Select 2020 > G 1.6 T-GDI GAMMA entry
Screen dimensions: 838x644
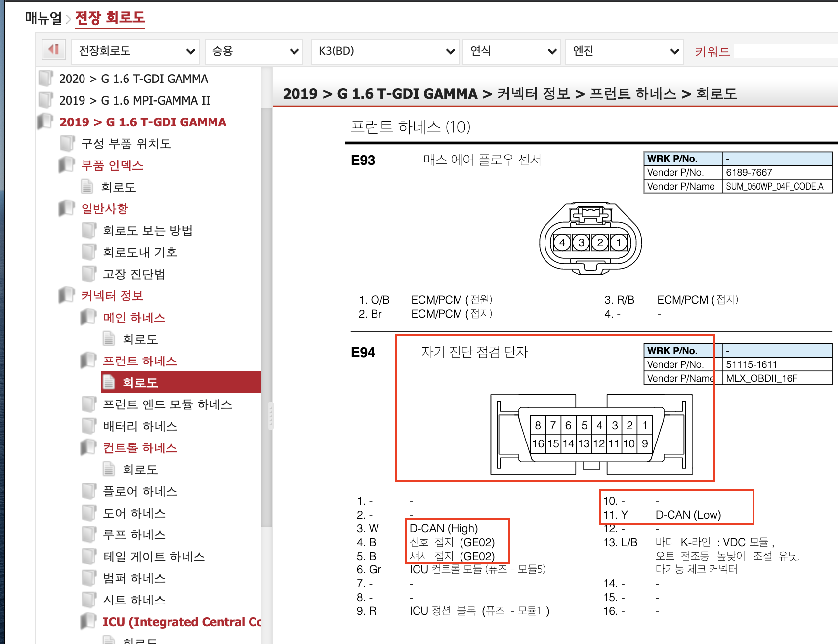133,79
